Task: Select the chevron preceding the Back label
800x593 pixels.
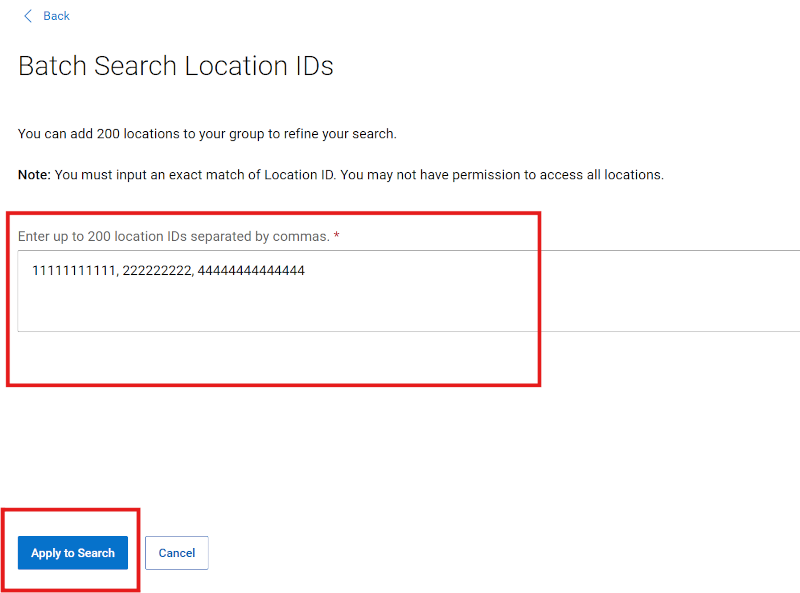Action: pos(28,16)
